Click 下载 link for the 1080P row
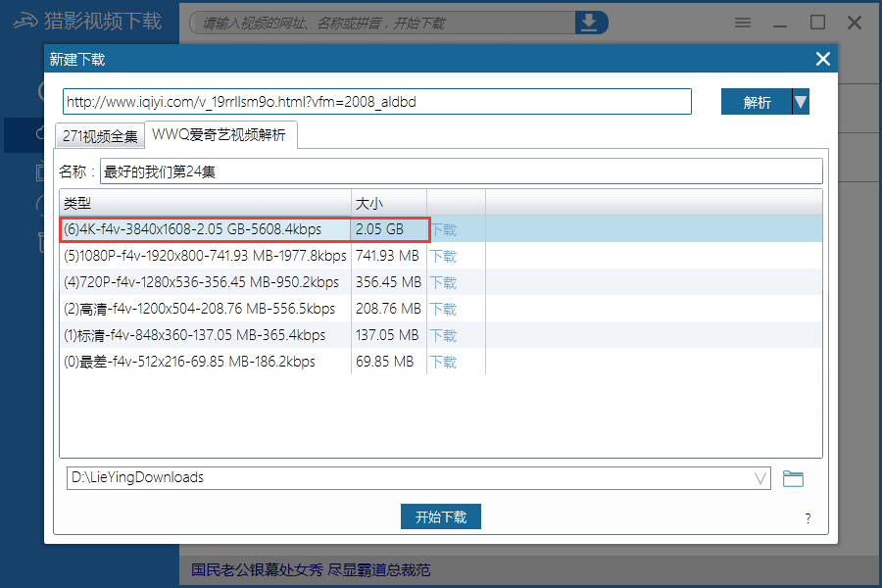The image size is (882, 588). 444,256
